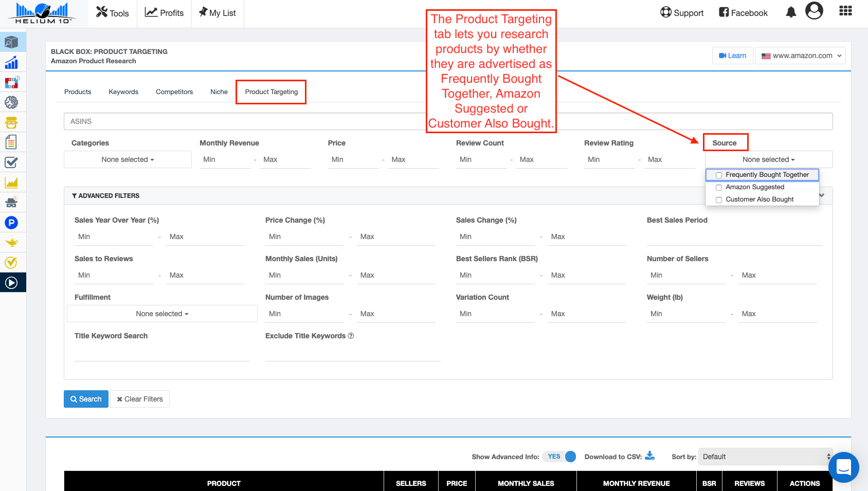868x491 pixels.
Task: Expand the Fulfillment dropdown
Action: (162, 314)
